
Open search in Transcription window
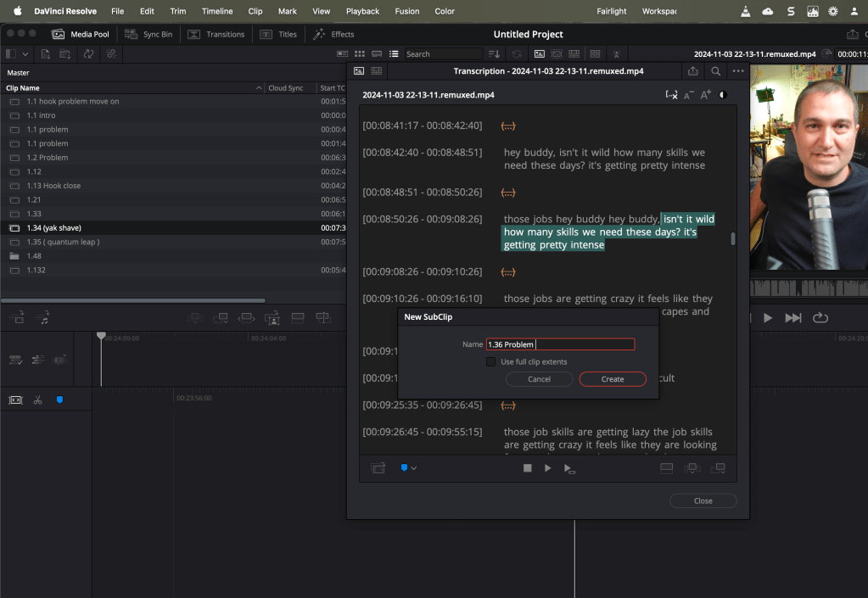[x=715, y=70]
